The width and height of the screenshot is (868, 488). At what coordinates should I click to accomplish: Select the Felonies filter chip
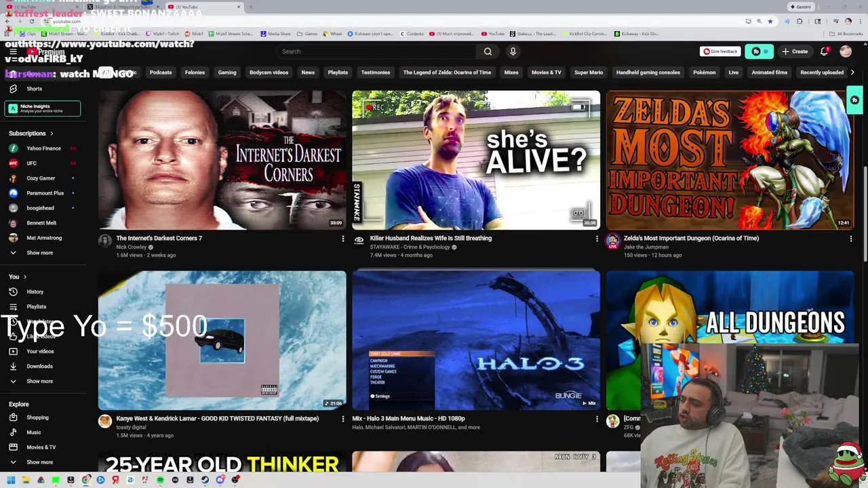pos(195,73)
